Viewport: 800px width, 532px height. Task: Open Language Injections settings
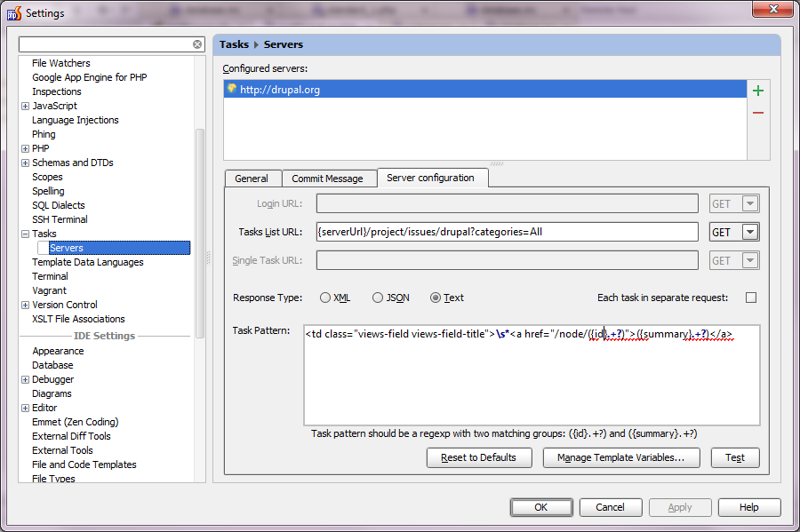click(75, 120)
